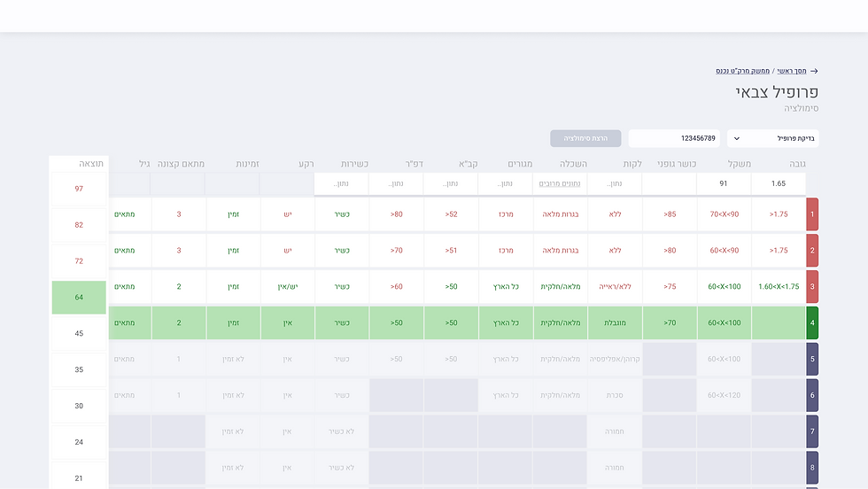Select the dark row tag number 8
The height and width of the screenshot is (489, 868).
812,468
